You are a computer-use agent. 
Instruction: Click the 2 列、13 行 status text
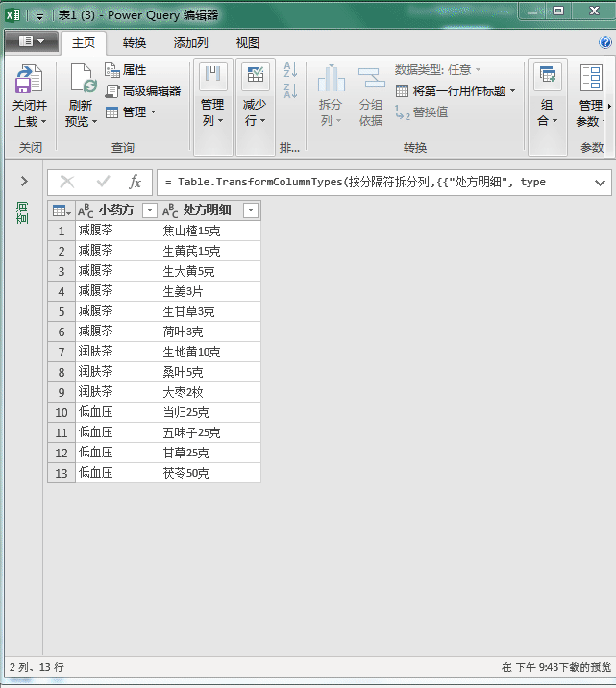[37, 668]
